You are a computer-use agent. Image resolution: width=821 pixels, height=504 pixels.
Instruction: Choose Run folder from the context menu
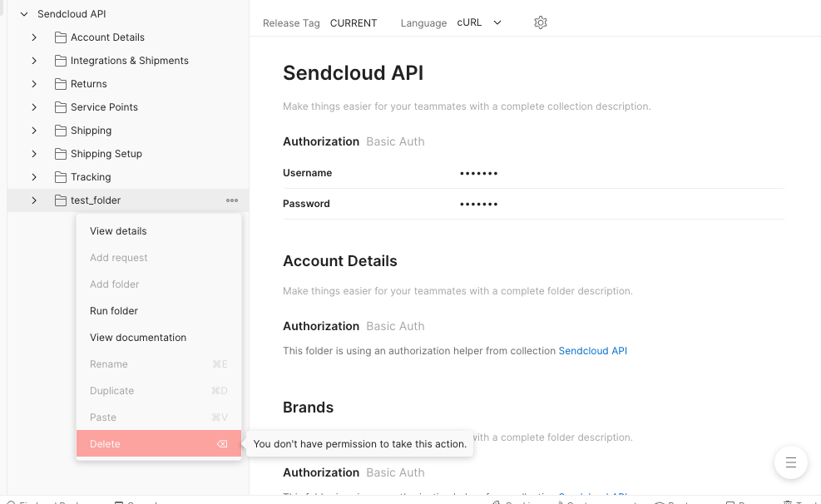point(116,310)
